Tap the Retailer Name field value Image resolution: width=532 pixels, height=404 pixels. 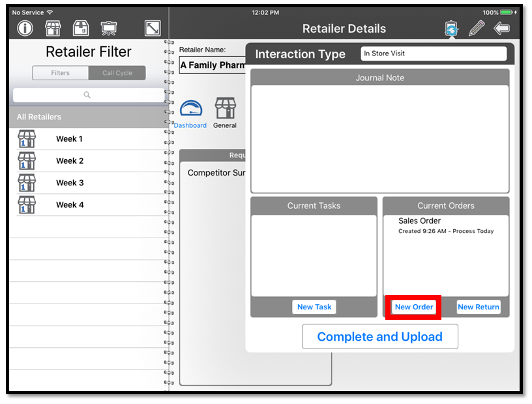pyautogui.click(x=213, y=65)
